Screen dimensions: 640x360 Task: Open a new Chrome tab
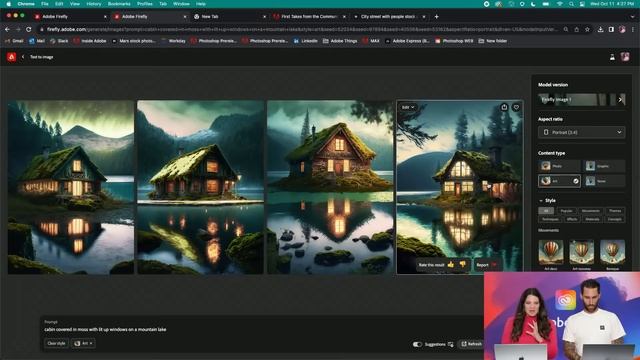(x=436, y=17)
